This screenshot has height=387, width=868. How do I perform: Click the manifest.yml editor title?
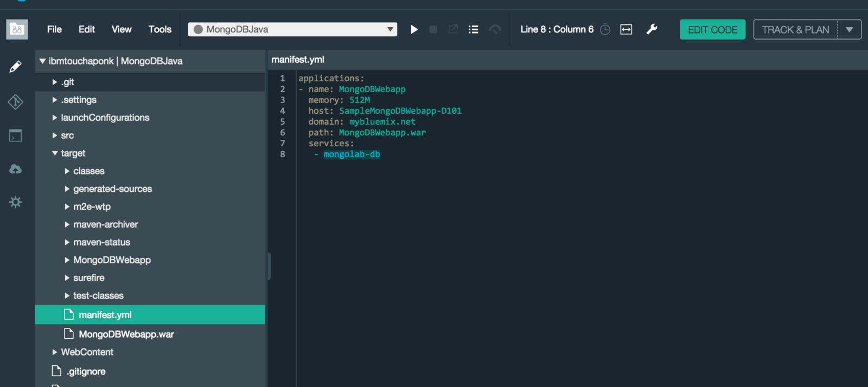click(x=298, y=60)
